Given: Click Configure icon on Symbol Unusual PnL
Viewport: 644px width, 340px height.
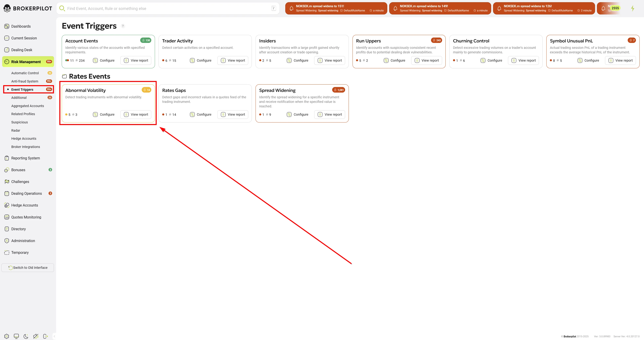Looking at the screenshot, I should pos(580,60).
